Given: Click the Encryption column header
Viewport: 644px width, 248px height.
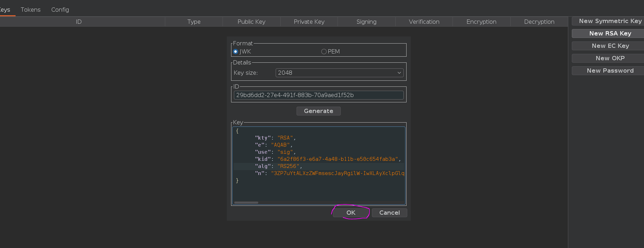Looking at the screenshot, I should (482, 22).
